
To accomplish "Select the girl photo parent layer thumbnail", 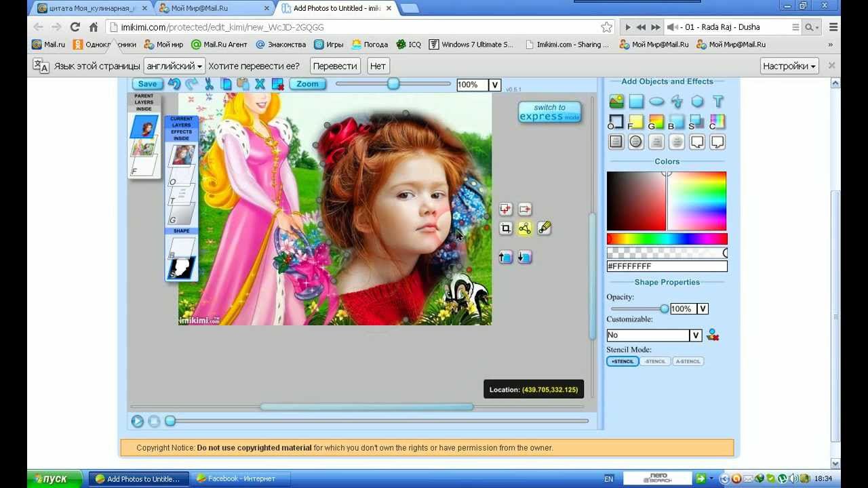I will (x=144, y=126).
